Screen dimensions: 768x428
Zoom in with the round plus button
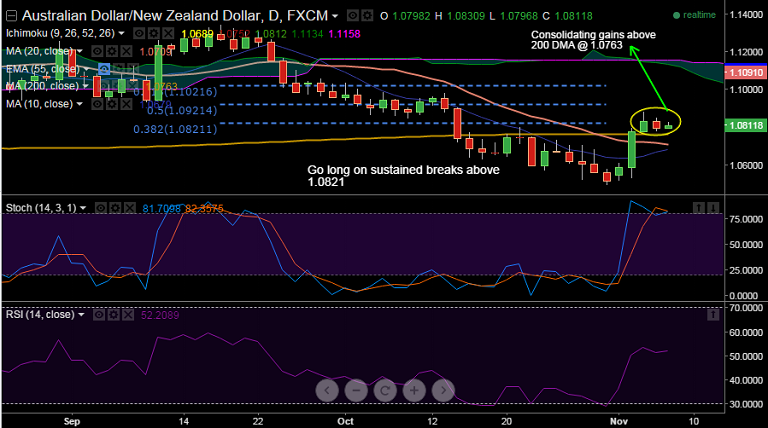414,390
